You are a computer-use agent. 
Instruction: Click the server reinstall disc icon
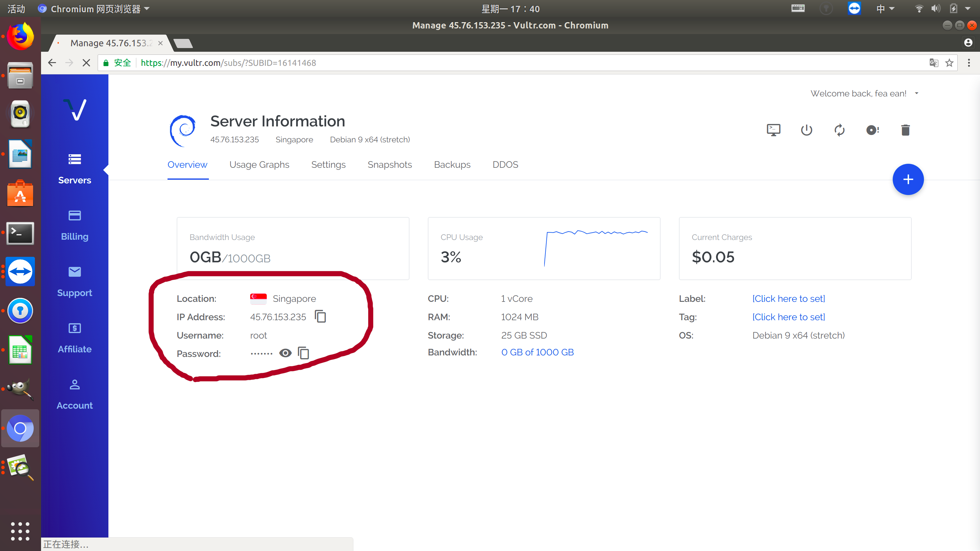coord(872,130)
